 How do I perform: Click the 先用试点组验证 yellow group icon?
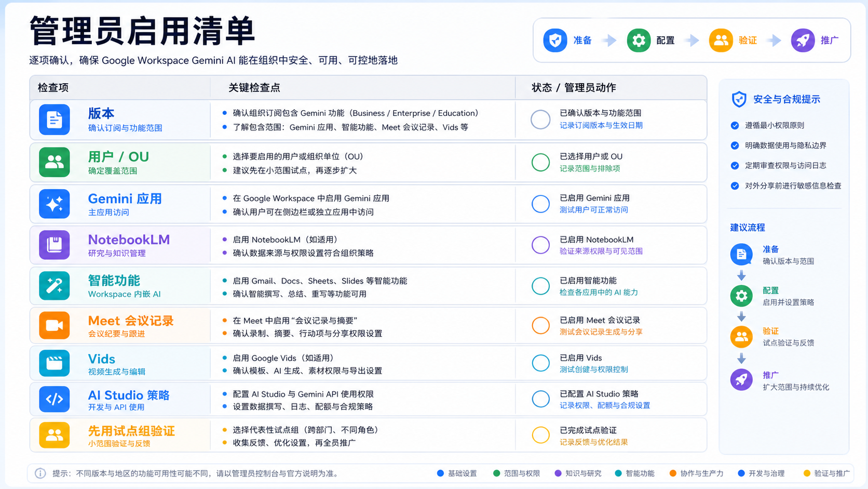point(55,434)
